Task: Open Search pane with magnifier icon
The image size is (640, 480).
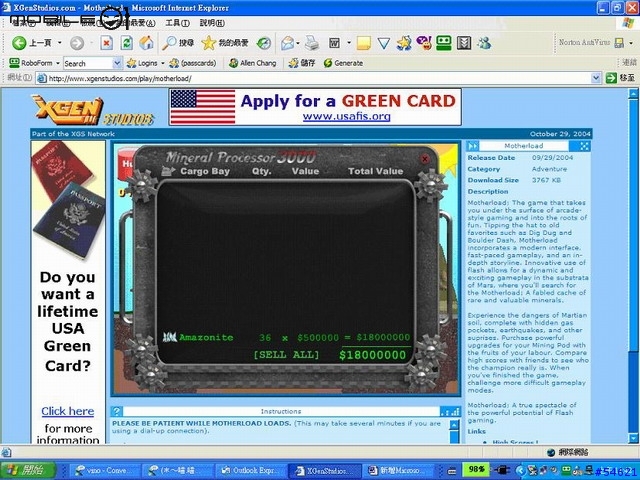Action: 169,43
